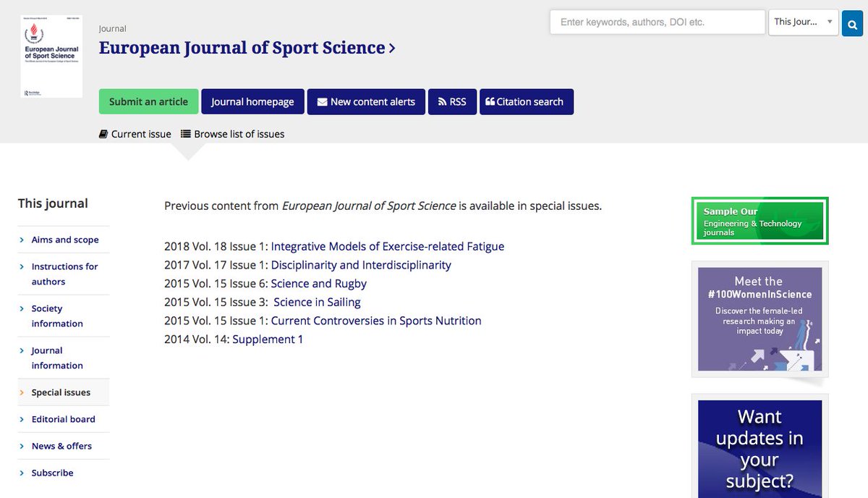Go to the Journal homepage button
The image size is (868, 498).
[252, 101]
